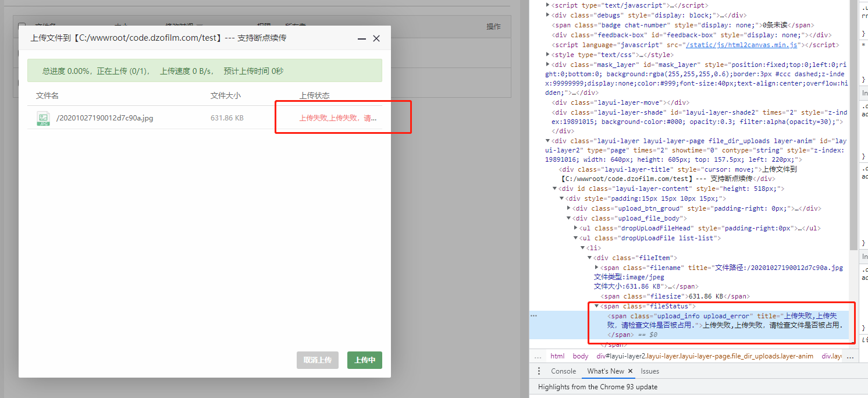Image resolution: width=868 pixels, height=398 pixels.
Task: Open the Issues drawer tab
Action: [650, 371]
